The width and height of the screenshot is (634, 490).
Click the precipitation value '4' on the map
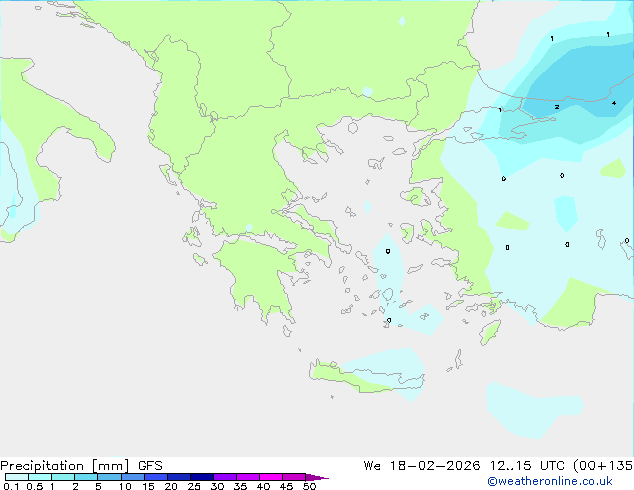(x=614, y=103)
